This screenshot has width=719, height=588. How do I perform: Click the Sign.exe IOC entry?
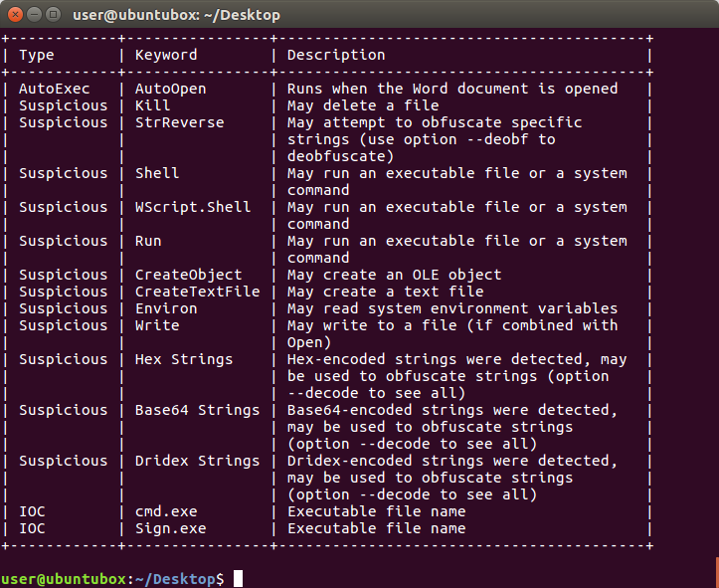pyautogui.click(x=171, y=529)
